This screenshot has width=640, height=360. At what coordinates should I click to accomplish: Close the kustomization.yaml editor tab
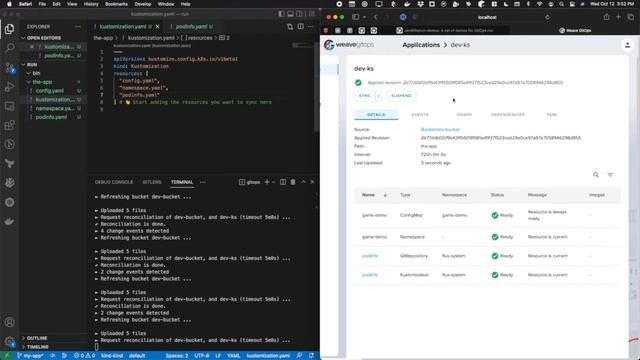pyautogui.click(x=158, y=27)
